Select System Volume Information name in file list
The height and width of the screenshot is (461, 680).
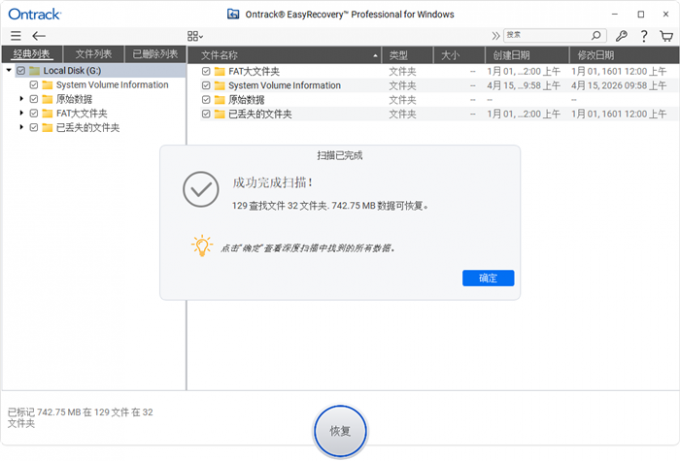pyautogui.click(x=284, y=85)
